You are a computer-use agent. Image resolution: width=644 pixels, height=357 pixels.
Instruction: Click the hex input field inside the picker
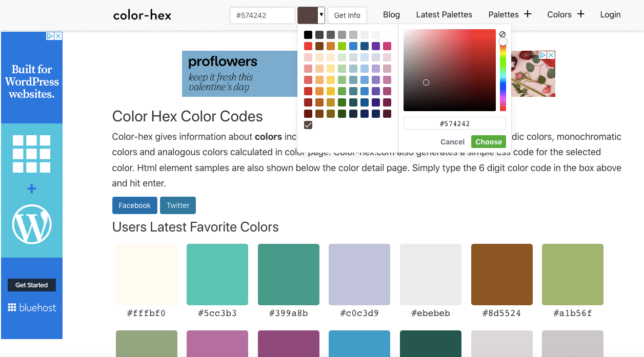454,123
